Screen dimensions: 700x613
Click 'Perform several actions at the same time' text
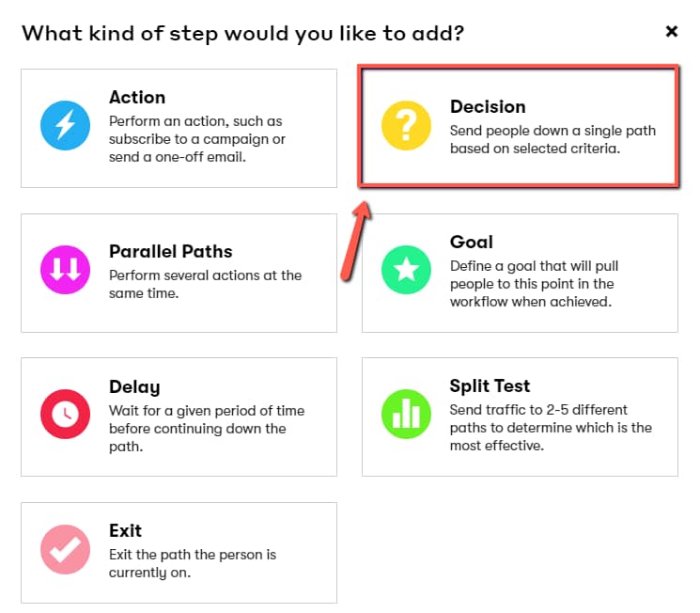[206, 284]
